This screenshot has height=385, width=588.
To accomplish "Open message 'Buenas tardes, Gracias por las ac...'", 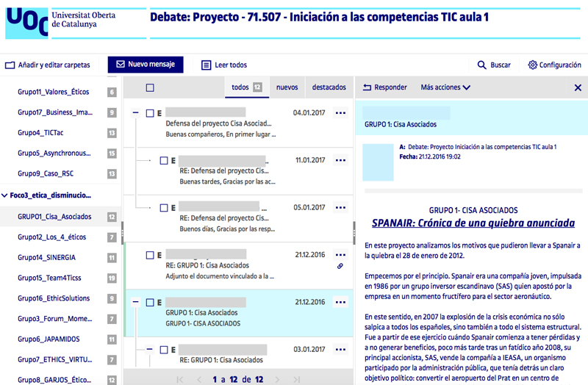I will [227, 181].
